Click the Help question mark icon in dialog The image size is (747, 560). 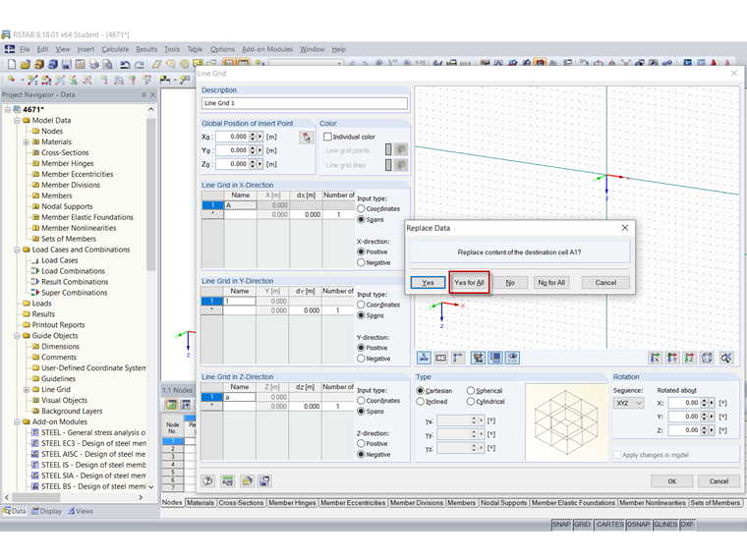[208, 481]
